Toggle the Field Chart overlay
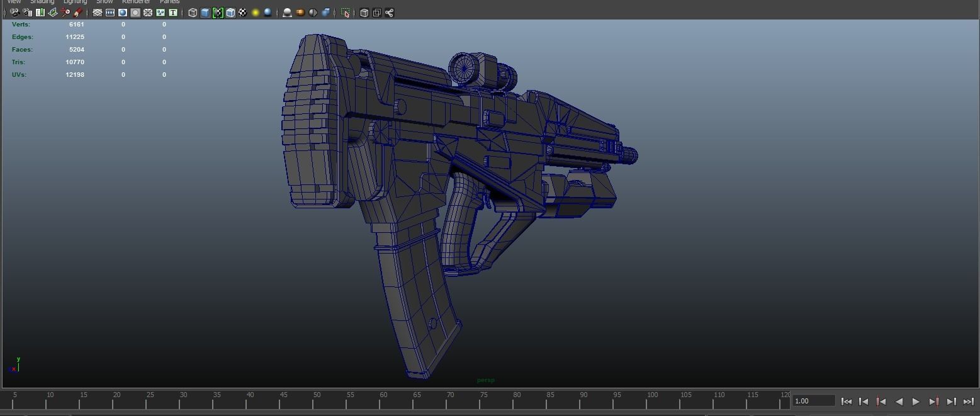Screen dimensions: 980x416 pyautogui.click(x=148, y=13)
